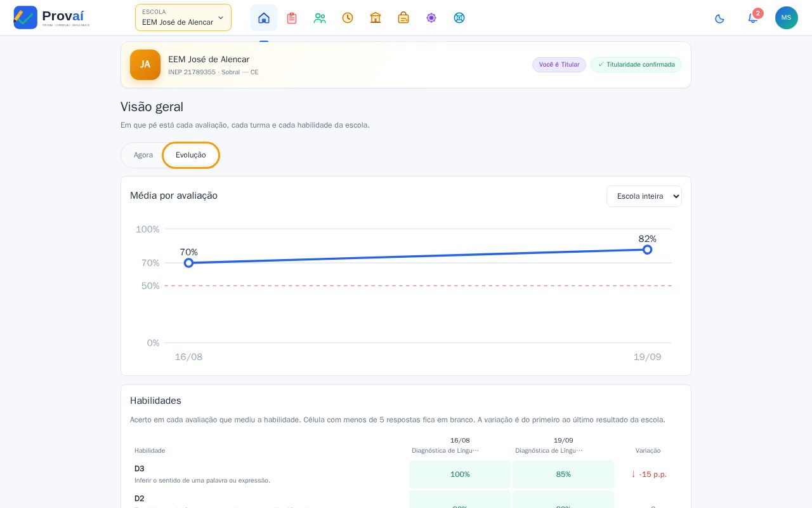Click the 16/08 chart axis label
Viewport: 812px width, 508px height.
[x=188, y=357]
